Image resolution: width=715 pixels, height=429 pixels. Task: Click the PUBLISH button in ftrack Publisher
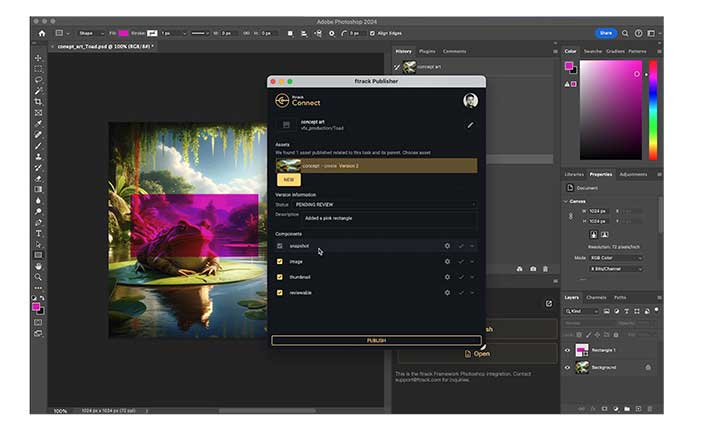click(x=376, y=341)
